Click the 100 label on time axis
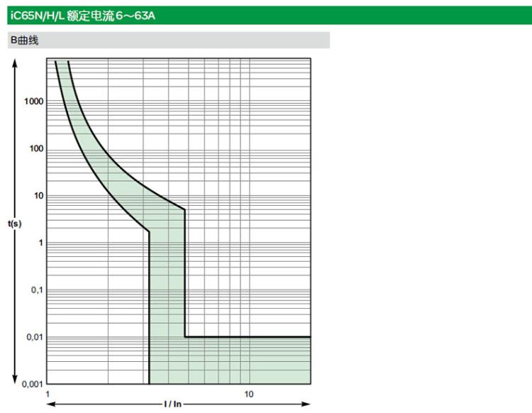Image resolution: width=532 pixels, height=413 pixels. click(x=36, y=148)
